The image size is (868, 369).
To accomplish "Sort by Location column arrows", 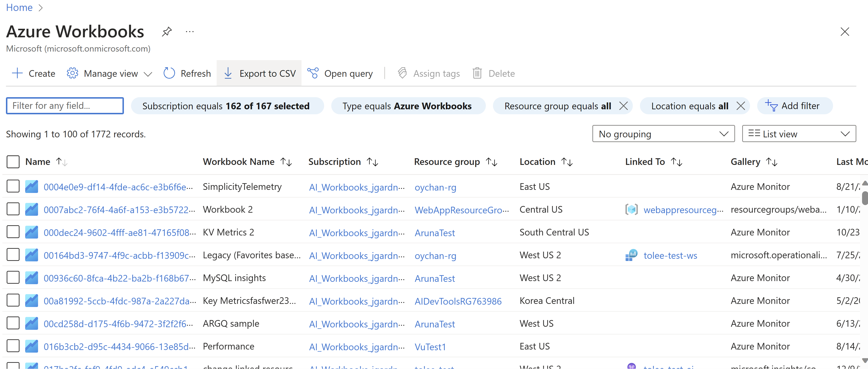I will click(567, 162).
